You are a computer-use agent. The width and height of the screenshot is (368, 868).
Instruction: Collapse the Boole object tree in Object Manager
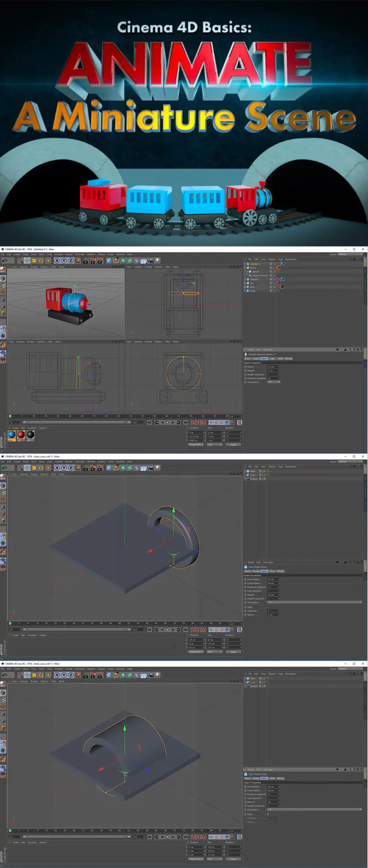pyautogui.click(x=245, y=268)
